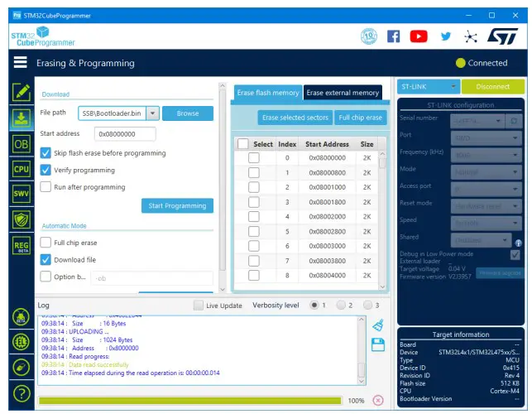Click the Shared info icon
Viewport: 532px width, 414px height.
point(518,243)
